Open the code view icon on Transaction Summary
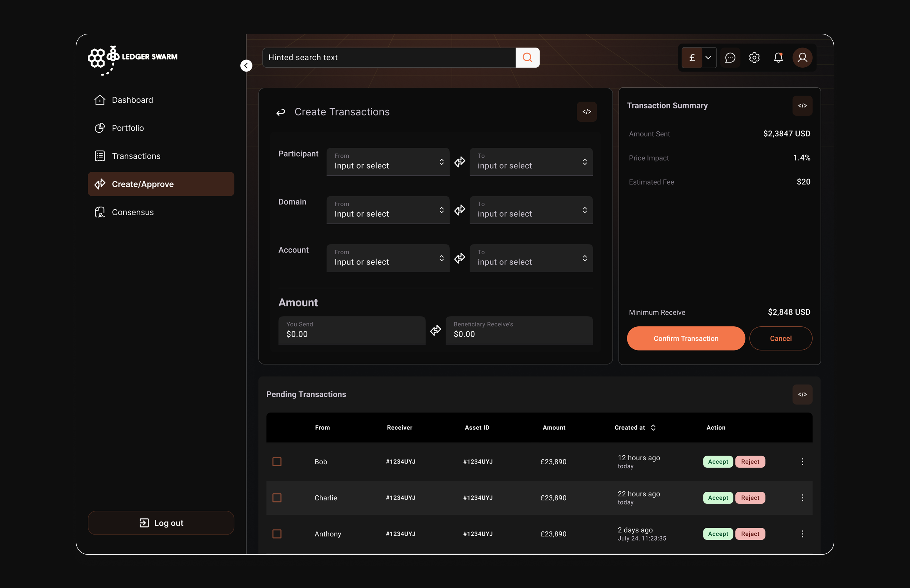This screenshot has width=910, height=588. tap(803, 106)
